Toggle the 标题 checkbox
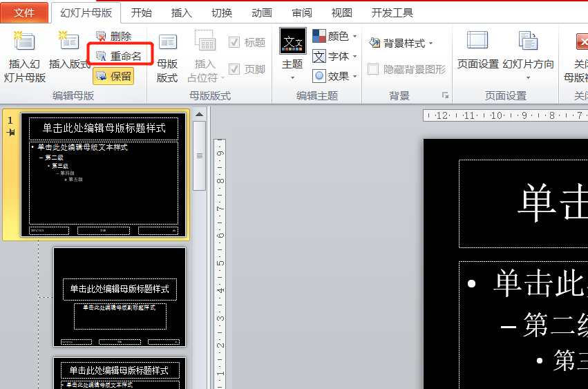588x389 pixels. 235,42
